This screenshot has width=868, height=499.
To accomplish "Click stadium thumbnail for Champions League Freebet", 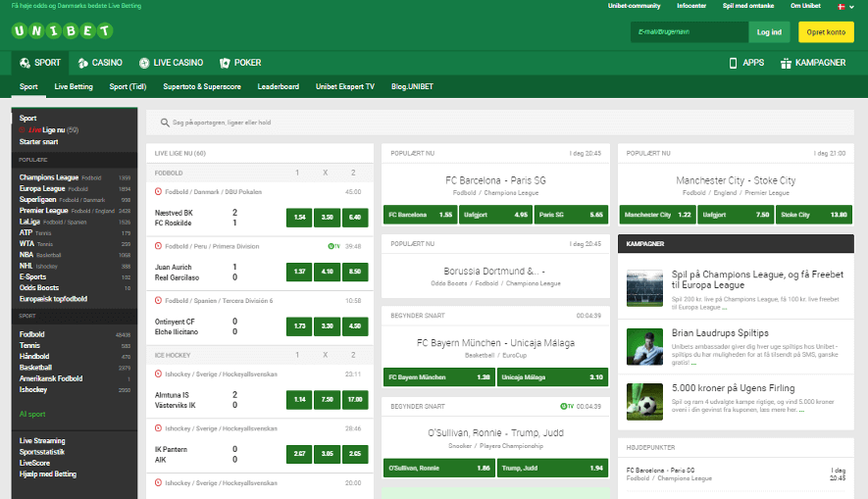I will click(644, 288).
